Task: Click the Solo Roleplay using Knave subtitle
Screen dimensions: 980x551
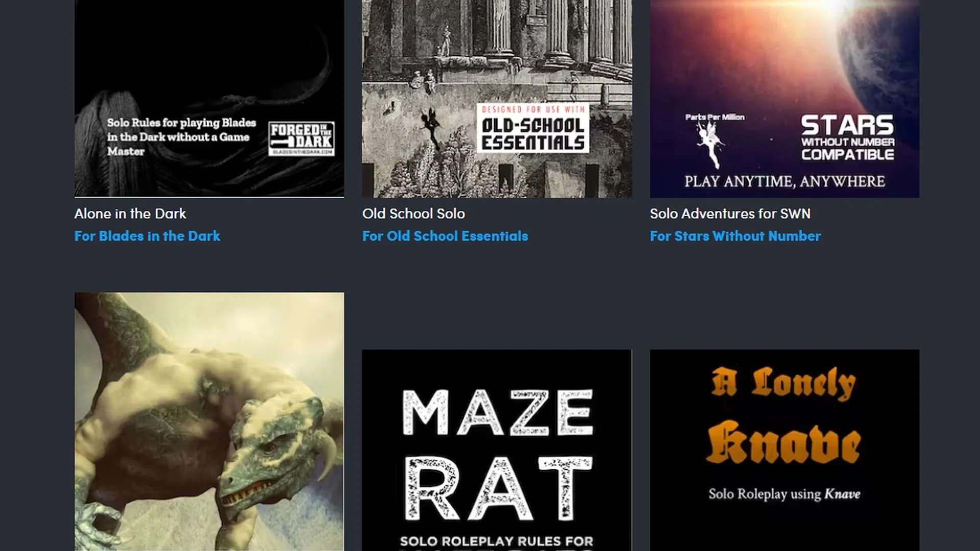Action: click(x=785, y=494)
